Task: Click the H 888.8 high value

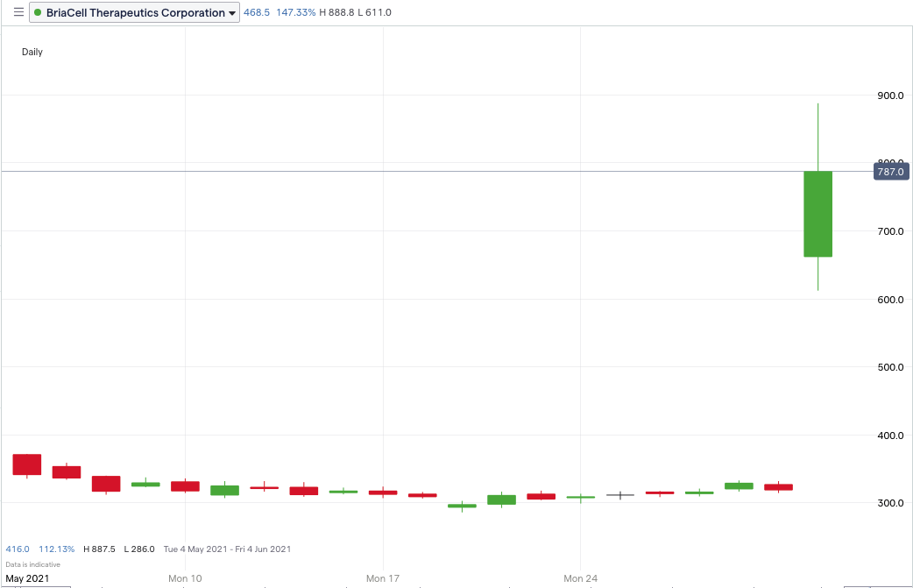Action: point(336,12)
